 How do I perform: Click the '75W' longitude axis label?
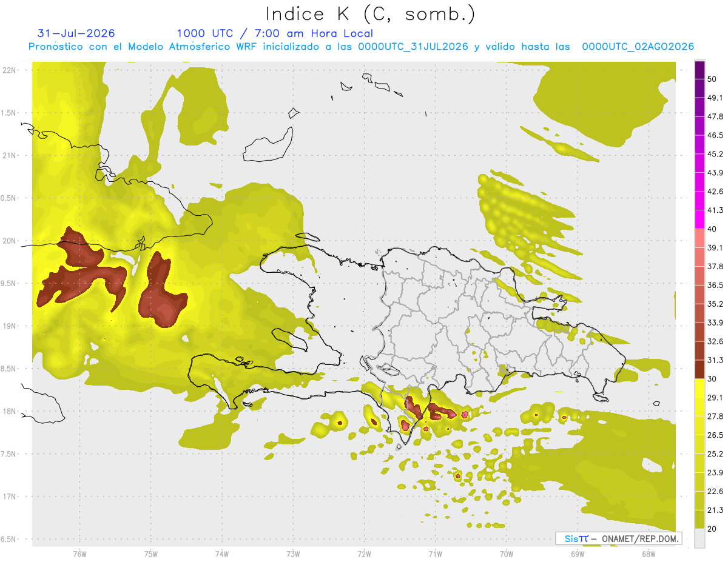[x=151, y=554]
